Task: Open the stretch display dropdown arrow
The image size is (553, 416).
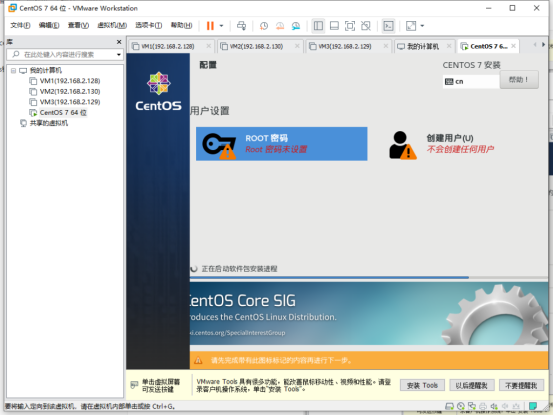Action: (422, 26)
